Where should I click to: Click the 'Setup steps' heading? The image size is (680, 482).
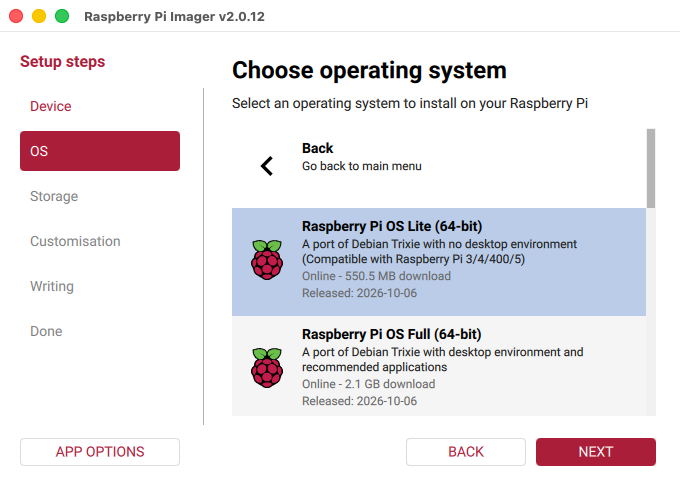pos(62,62)
